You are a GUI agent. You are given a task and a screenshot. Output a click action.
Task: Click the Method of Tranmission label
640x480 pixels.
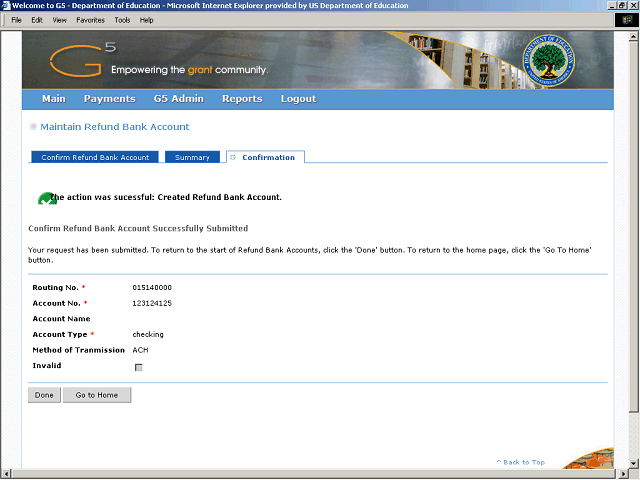click(x=78, y=350)
